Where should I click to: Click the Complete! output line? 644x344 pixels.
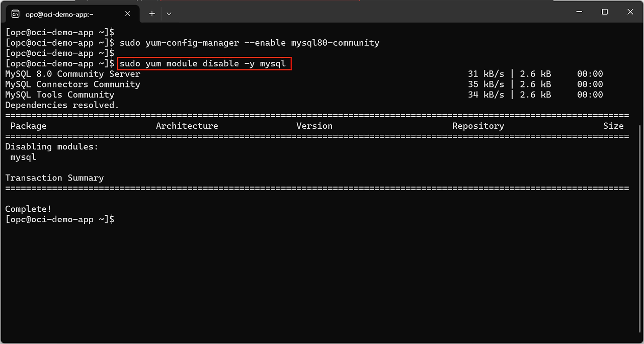pos(28,209)
